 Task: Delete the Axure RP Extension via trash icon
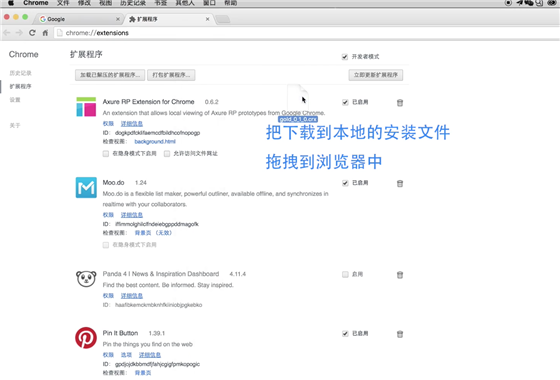pyautogui.click(x=400, y=103)
